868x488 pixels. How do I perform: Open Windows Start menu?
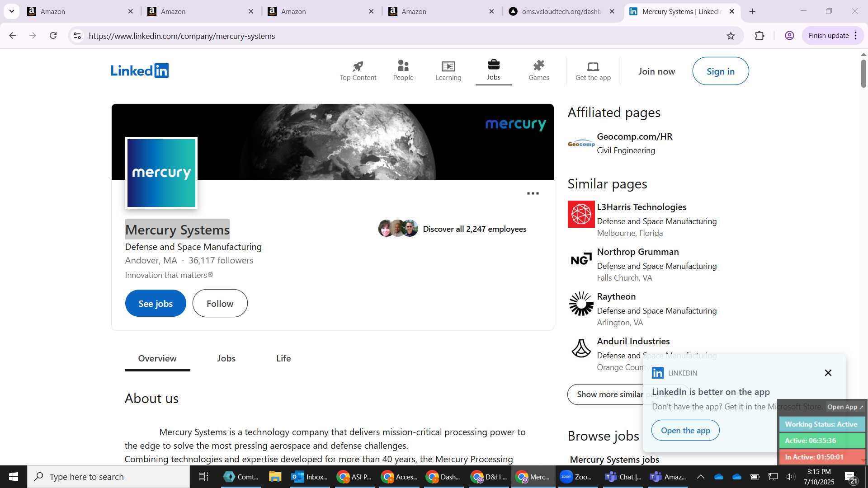click(13, 477)
